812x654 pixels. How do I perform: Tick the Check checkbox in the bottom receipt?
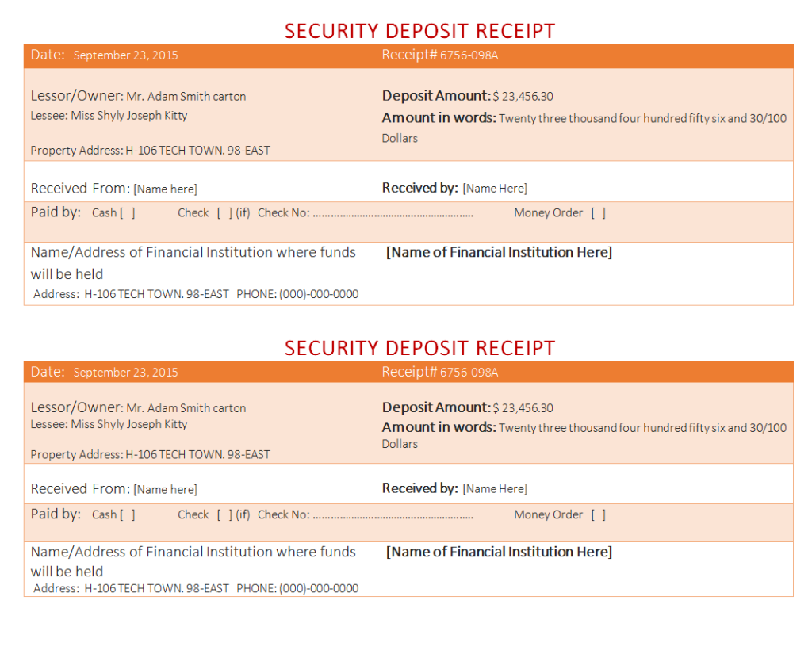pos(224,515)
